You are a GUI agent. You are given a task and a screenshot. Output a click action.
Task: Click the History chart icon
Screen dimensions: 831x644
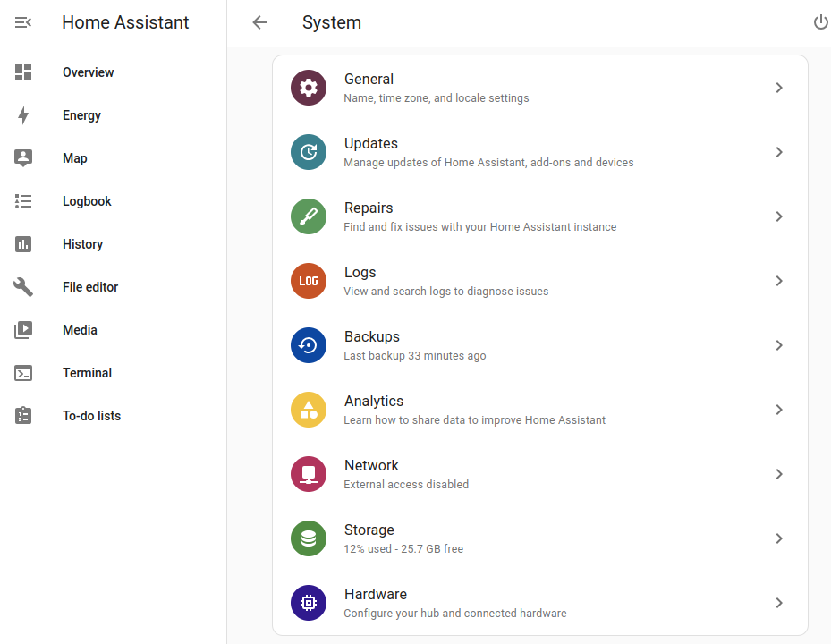(22, 244)
